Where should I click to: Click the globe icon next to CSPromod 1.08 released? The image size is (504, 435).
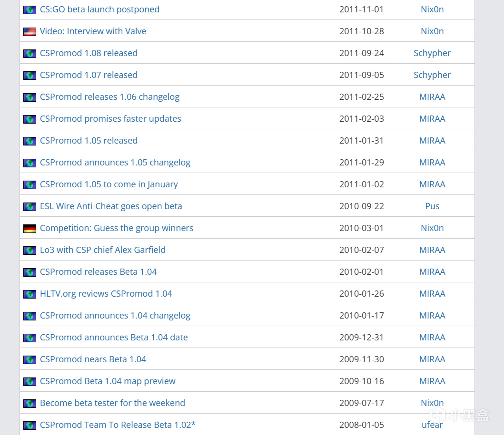point(30,54)
